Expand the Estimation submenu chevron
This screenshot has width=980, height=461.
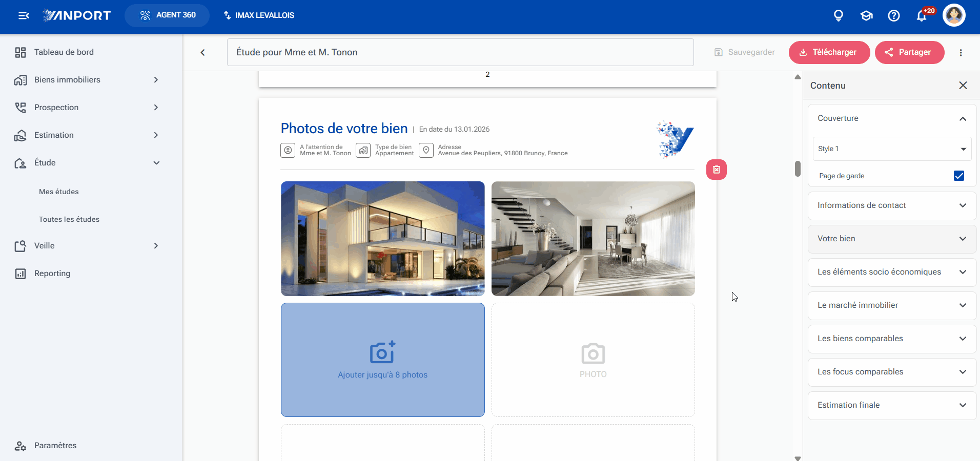[x=156, y=135]
